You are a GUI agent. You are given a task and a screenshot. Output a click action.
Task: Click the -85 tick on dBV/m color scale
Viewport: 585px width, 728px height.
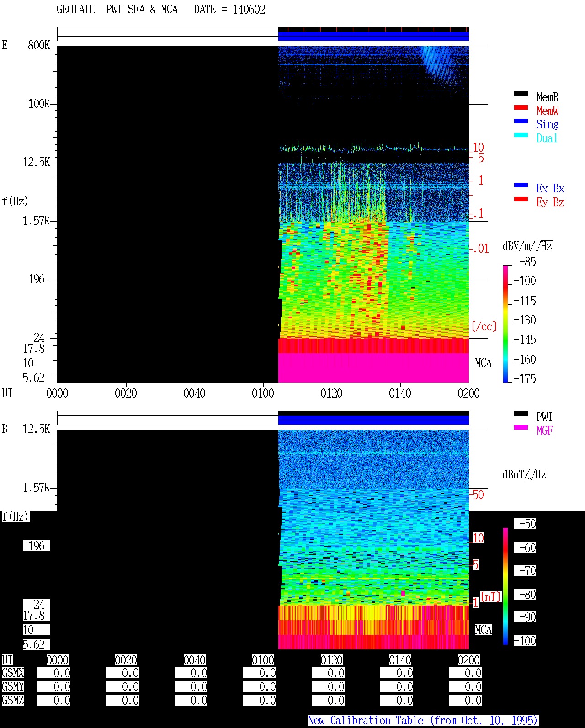(x=527, y=262)
